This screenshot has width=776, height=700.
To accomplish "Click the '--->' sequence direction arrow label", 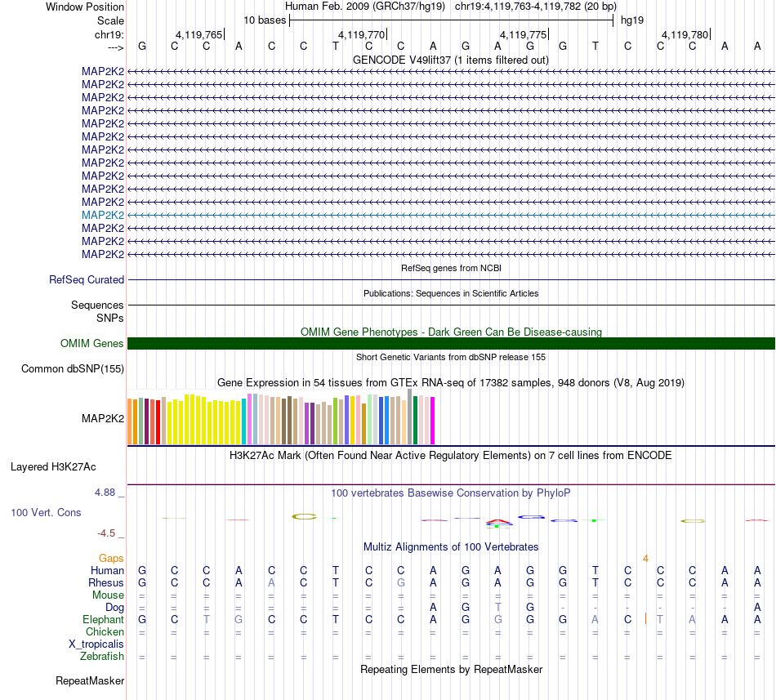I will [x=115, y=47].
